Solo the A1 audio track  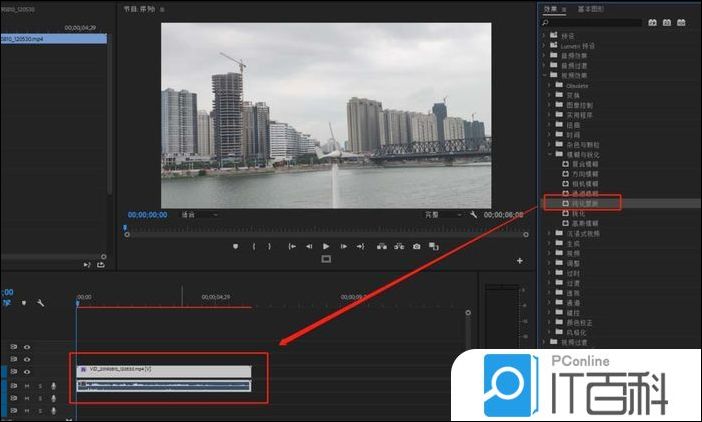click(40, 386)
